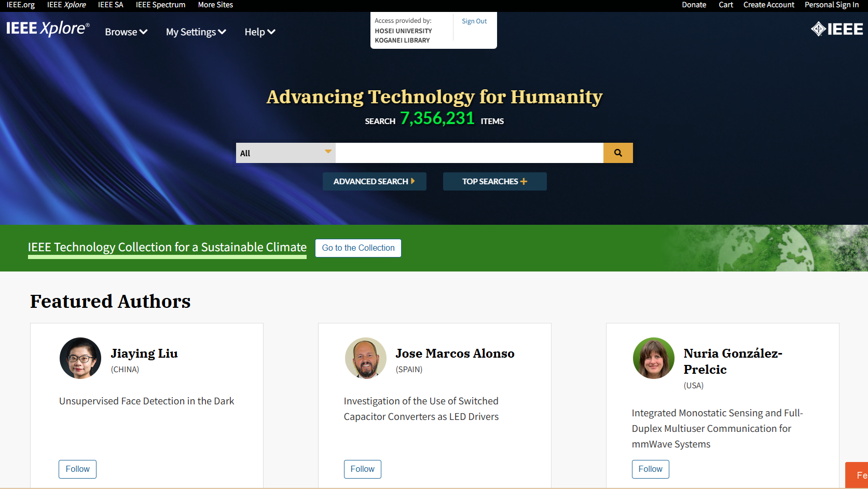Open Jose Marcos Alonso's profile photo

[x=366, y=358]
